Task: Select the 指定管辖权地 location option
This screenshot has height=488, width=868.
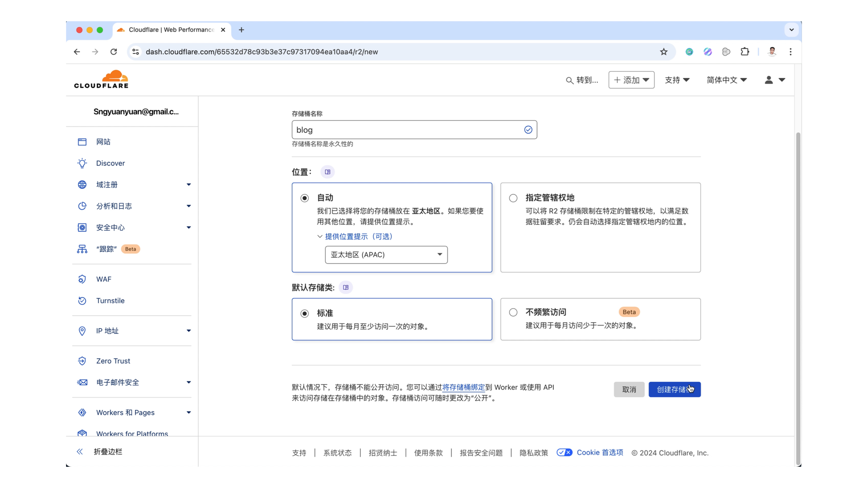Action: (513, 198)
